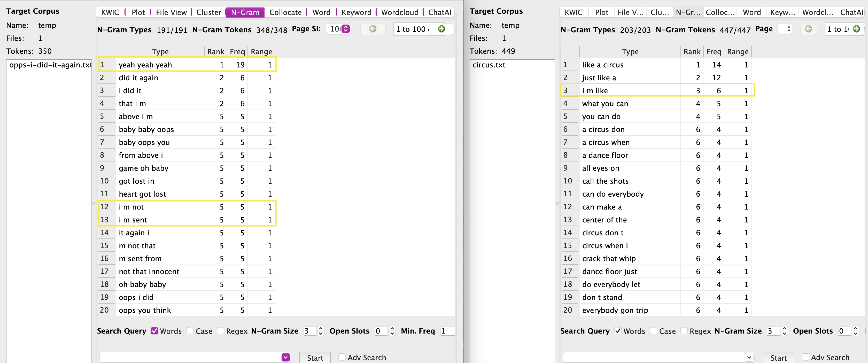Select circus.txt in the file list
This screenshot has width=868, height=363.
point(489,65)
